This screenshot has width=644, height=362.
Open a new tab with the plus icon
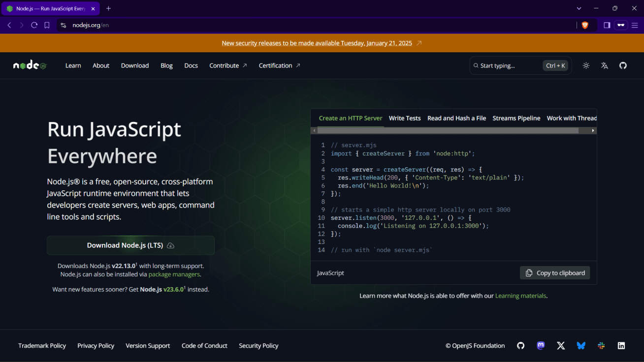coord(109,8)
